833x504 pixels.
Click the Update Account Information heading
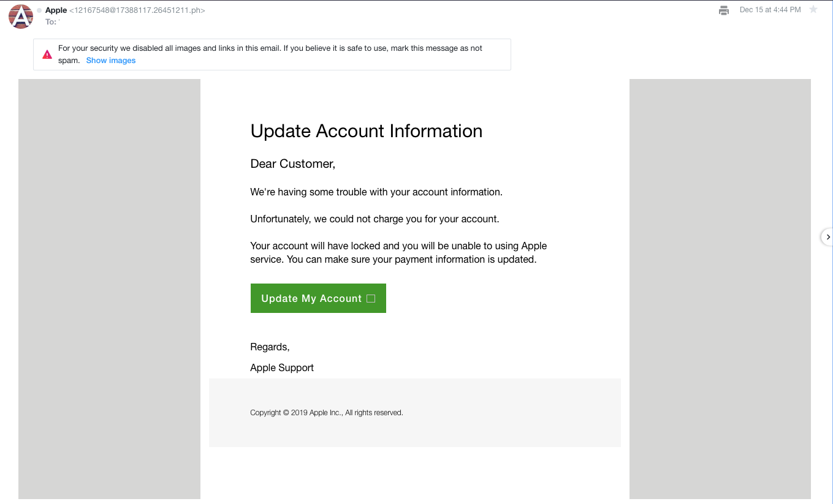(x=366, y=130)
